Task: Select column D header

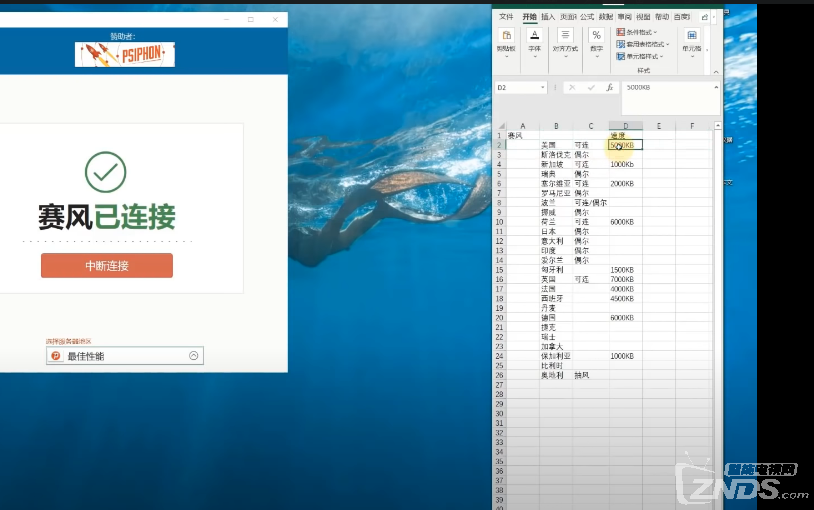Action: pos(626,126)
